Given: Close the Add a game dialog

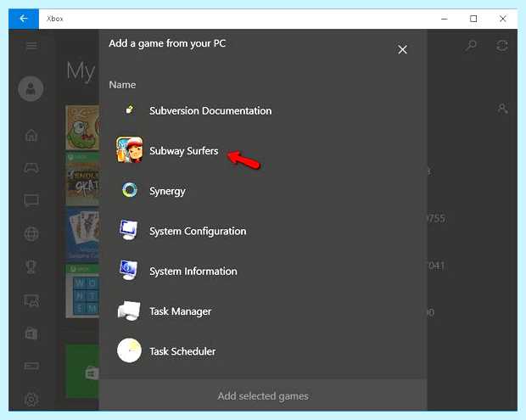Looking at the screenshot, I should pos(402,50).
